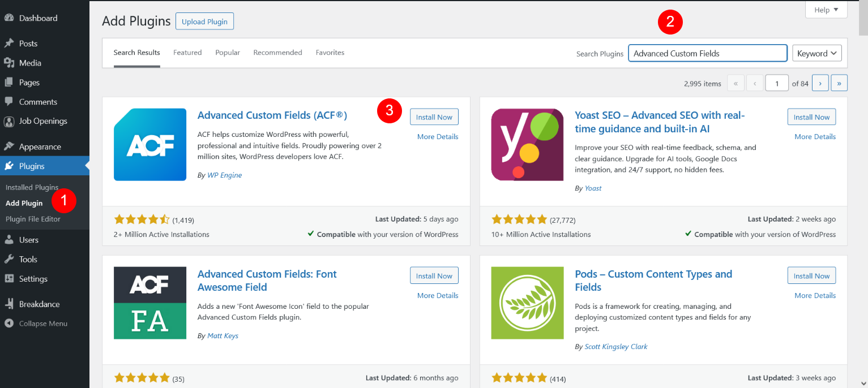Click the "2,995 items" results count

point(703,84)
